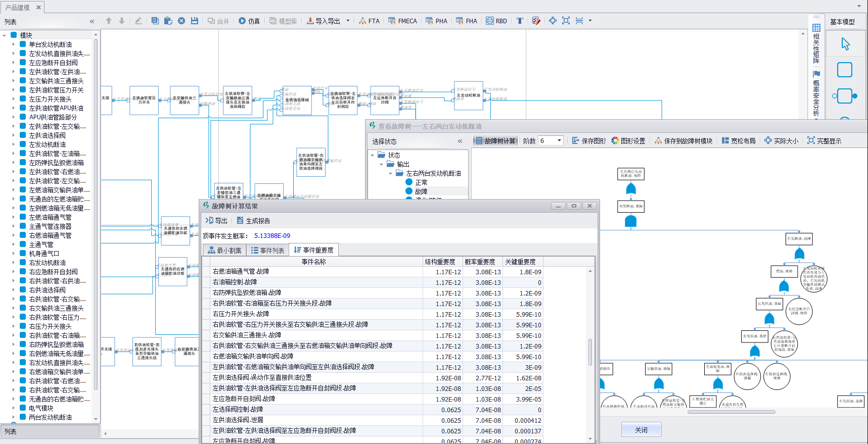Apply 宽松布局 loose layout
Screen dimensions: 868x444
click(739, 141)
